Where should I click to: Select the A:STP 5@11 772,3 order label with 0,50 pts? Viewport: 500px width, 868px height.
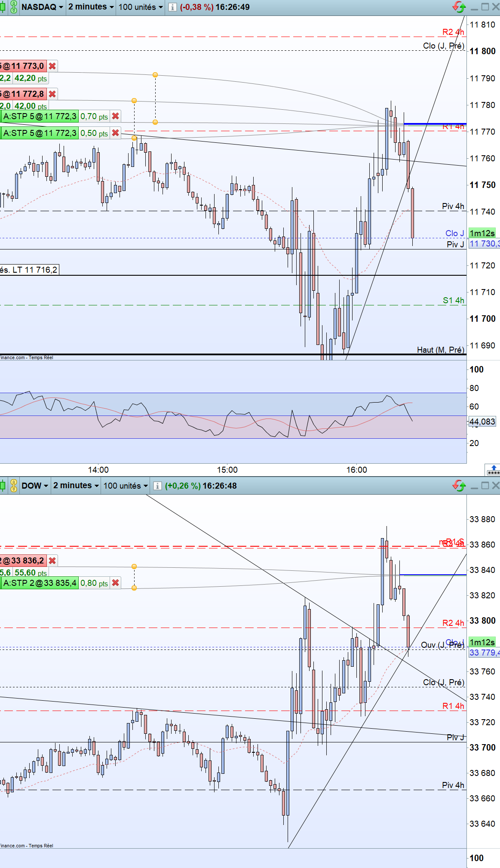click(x=40, y=133)
